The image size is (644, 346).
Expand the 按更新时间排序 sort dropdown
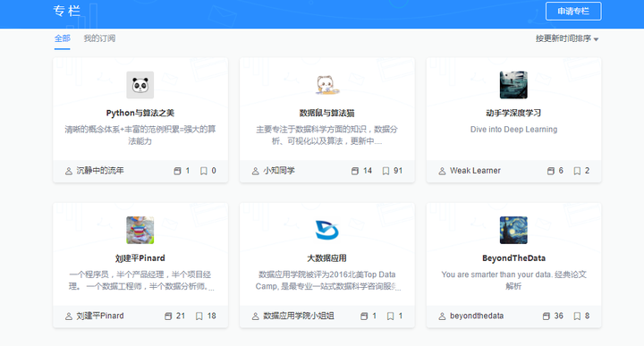(567, 38)
